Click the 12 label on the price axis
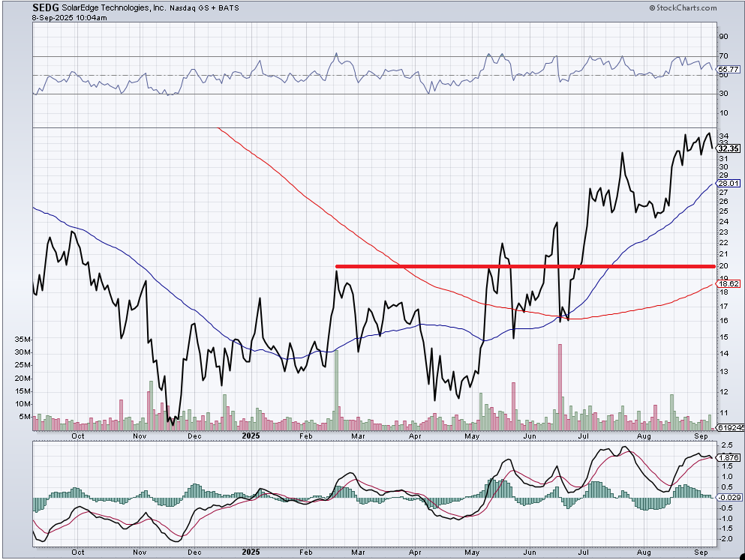 724,392
